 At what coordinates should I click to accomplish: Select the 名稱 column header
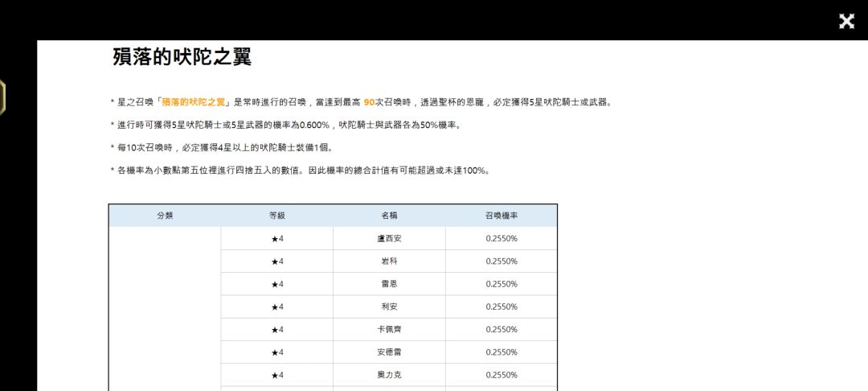(x=389, y=216)
